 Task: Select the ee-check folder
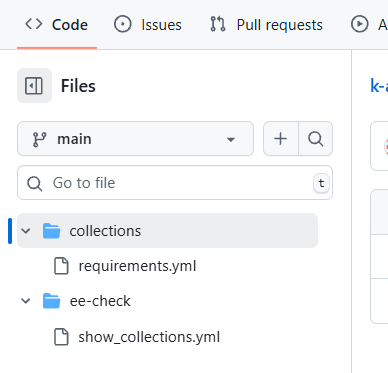(x=100, y=301)
